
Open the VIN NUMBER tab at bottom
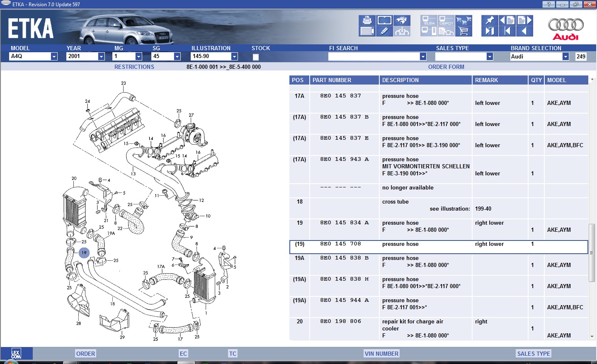coord(381,354)
